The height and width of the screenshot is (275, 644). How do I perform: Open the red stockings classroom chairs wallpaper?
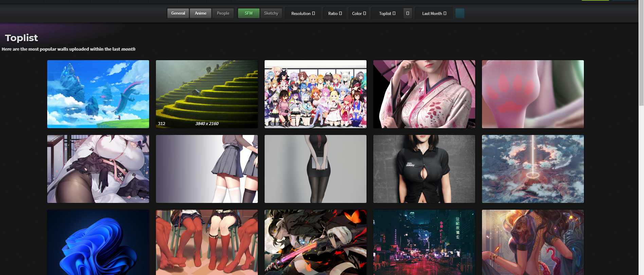pos(207,242)
